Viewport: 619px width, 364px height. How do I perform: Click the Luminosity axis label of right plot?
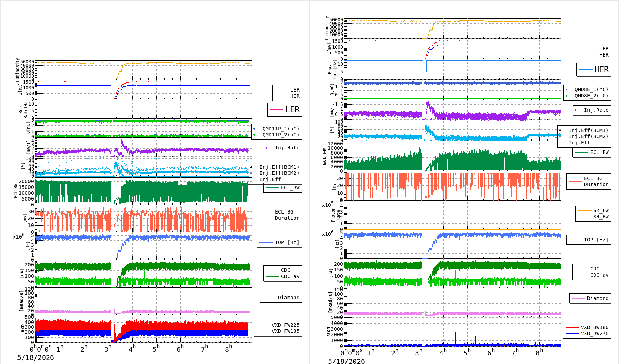point(327,28)
